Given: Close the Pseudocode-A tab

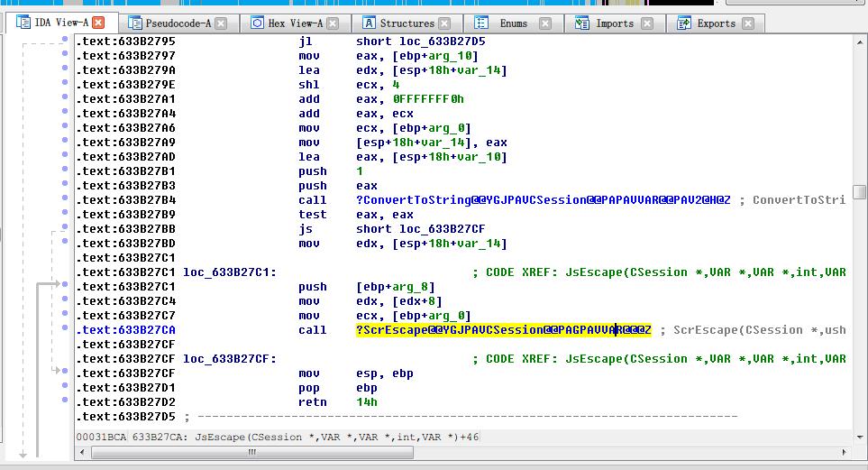Looking at the screenshot, I should pyautogui.click(x=222, y=23).
